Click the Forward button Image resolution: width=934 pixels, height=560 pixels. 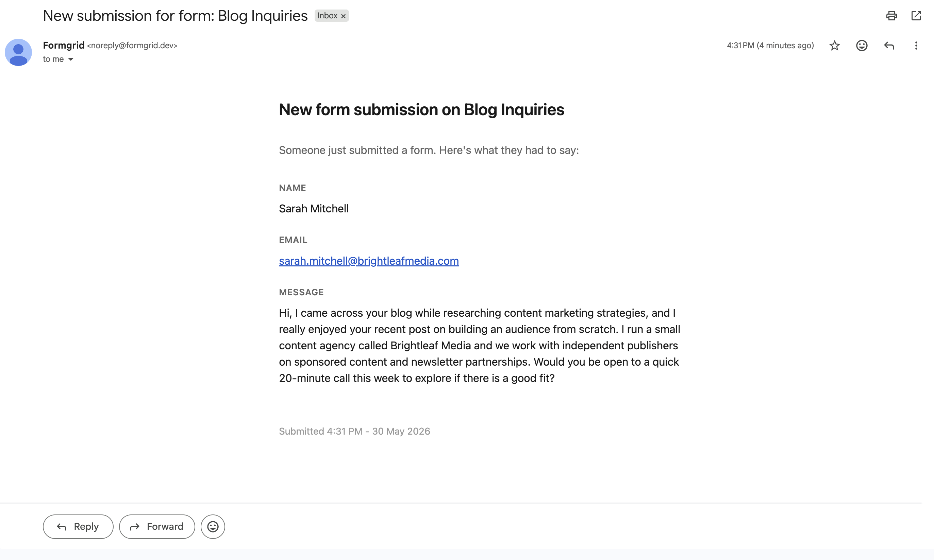pyautogui.click(x=157, y=526)
